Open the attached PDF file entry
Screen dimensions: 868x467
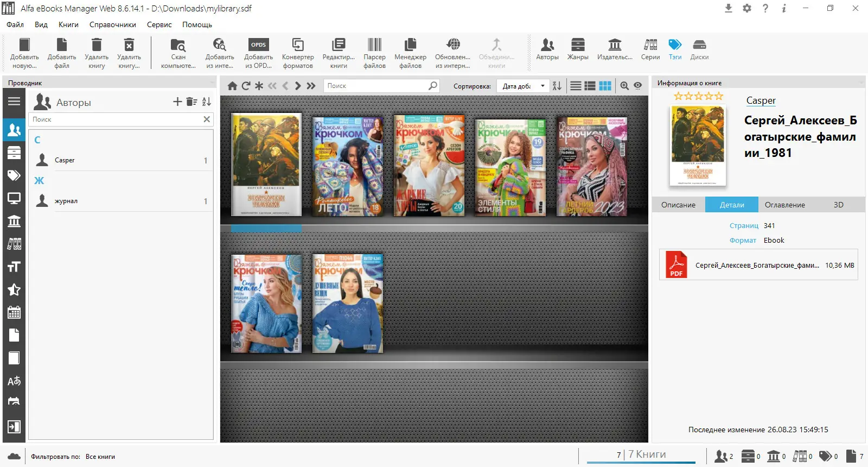pos(758,265)
